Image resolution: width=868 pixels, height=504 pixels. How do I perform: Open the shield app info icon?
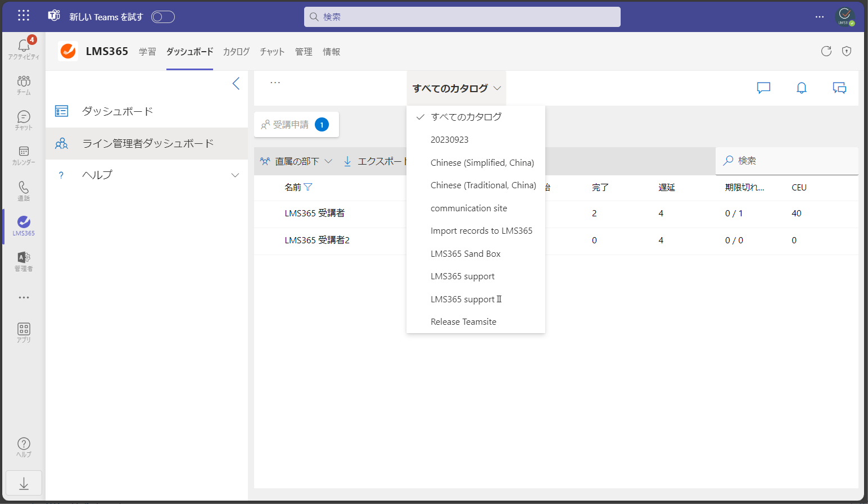click(x=847, y=51)
